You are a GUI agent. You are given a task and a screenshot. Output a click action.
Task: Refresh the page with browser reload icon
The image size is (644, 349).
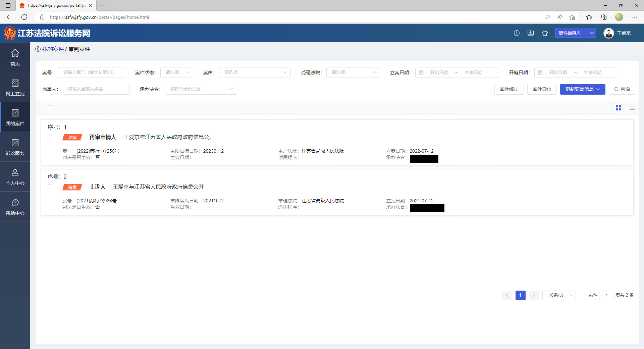click(x=24, y=17)
